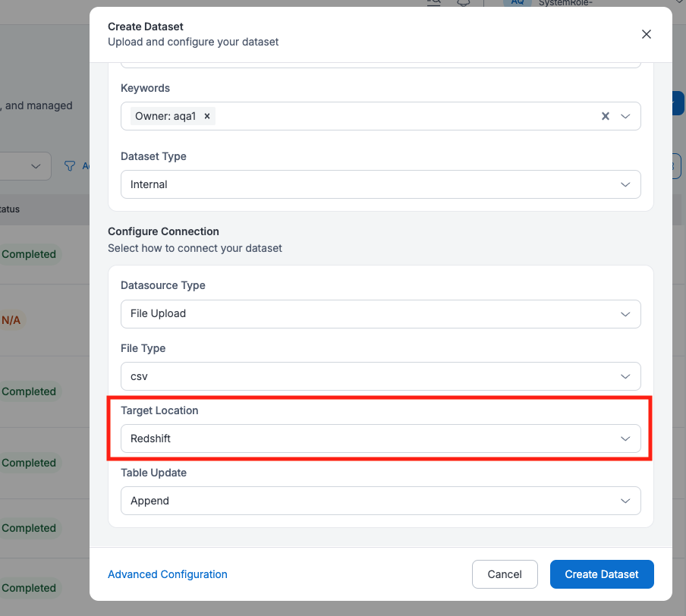
Task: Open the dropdown left of the filter icon
Action: pyautogui.click(x=25, y=166)
